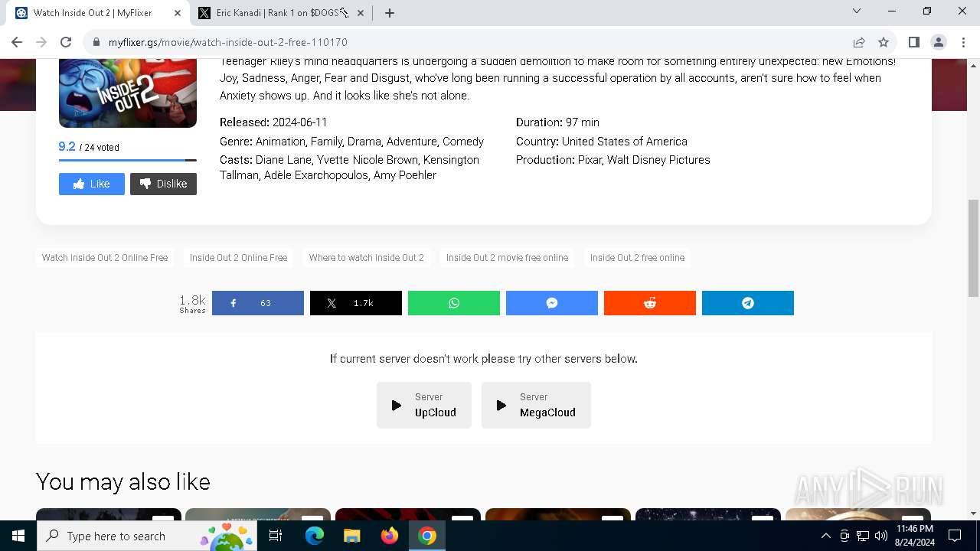
Task: Close the Watch Inside Out 2 tab
Action: (178, 13)
